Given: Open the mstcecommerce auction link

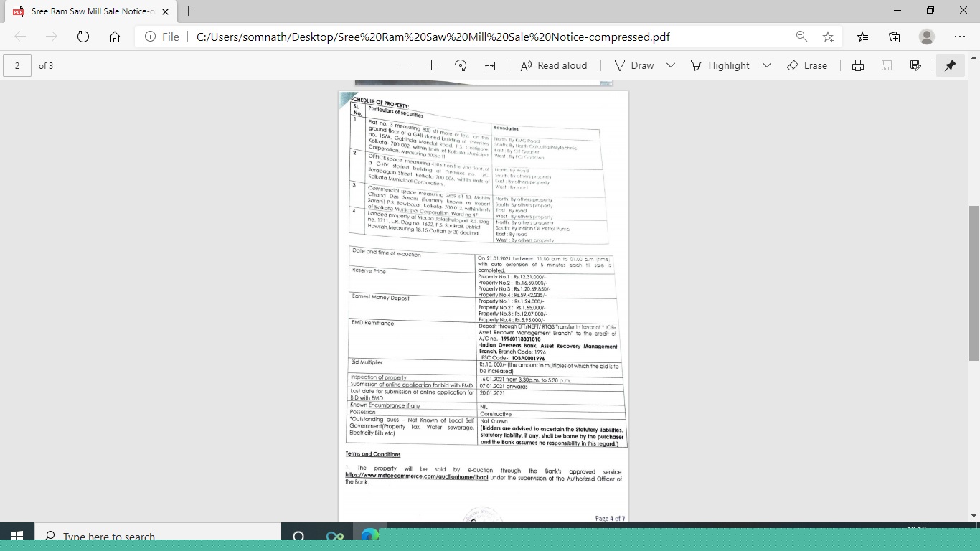Looking at the screenshot, I should [417, 475].
